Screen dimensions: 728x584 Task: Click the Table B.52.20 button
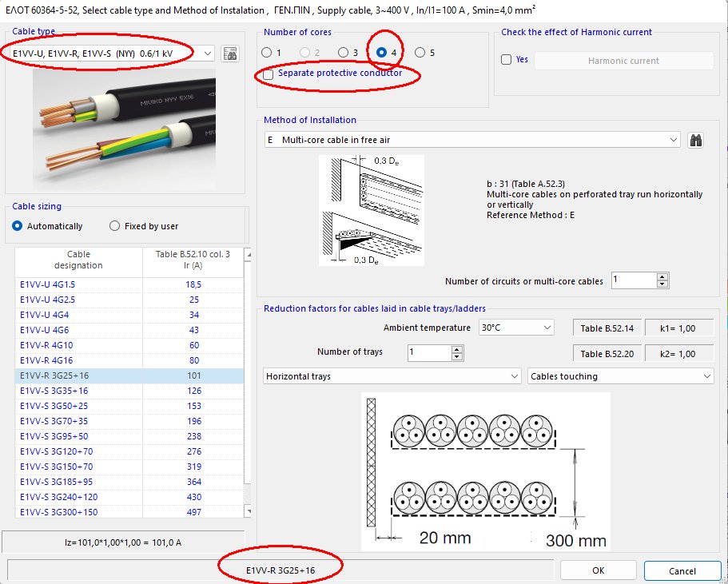(x=608, y=352)
